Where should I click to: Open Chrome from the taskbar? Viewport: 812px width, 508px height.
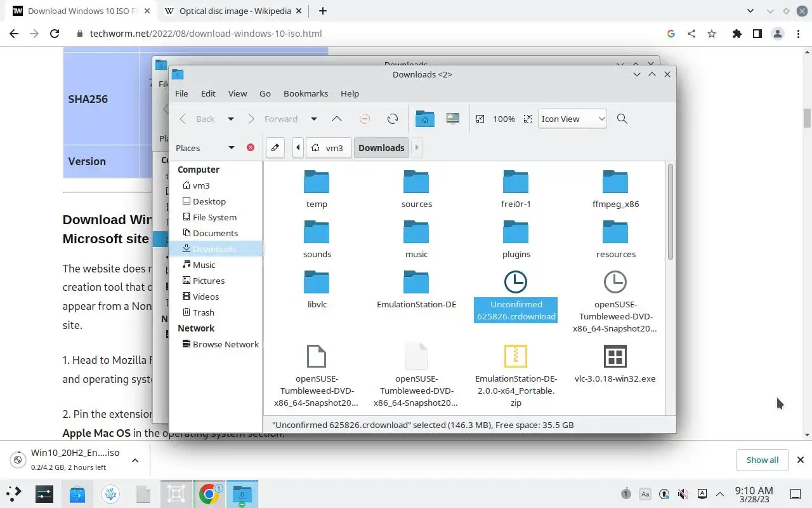coord(209,493)
